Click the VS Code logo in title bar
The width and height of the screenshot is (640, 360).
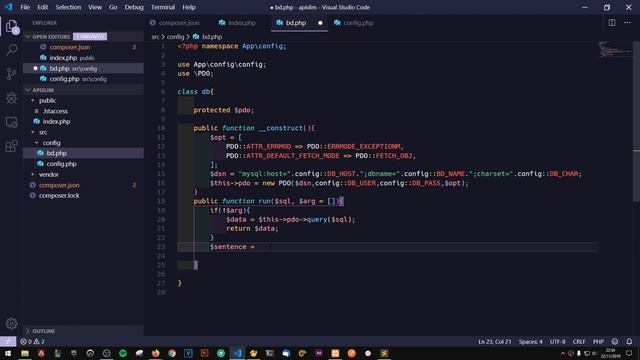(9, 7)
